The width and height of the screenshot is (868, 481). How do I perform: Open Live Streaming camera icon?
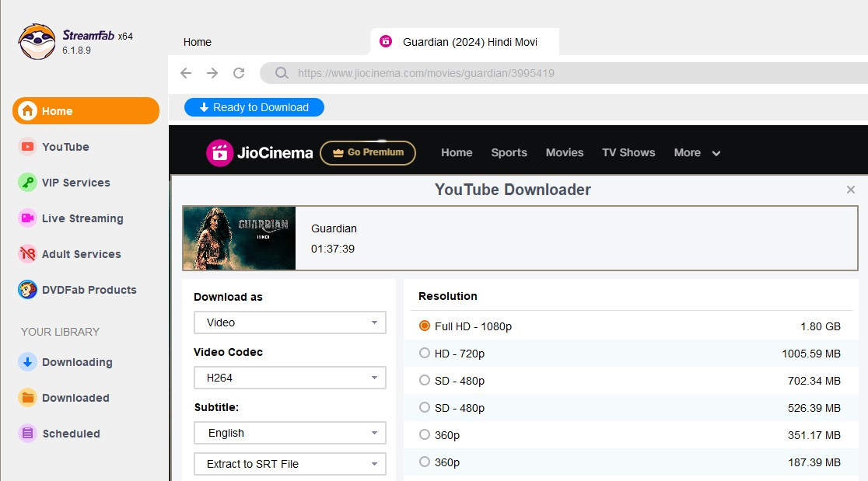point(28,218)
